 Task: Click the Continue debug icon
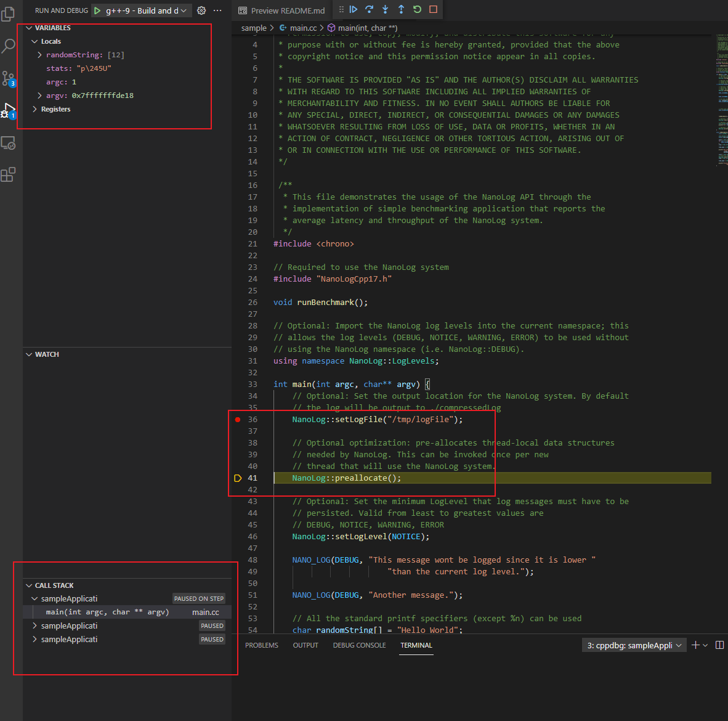(354, 9)
